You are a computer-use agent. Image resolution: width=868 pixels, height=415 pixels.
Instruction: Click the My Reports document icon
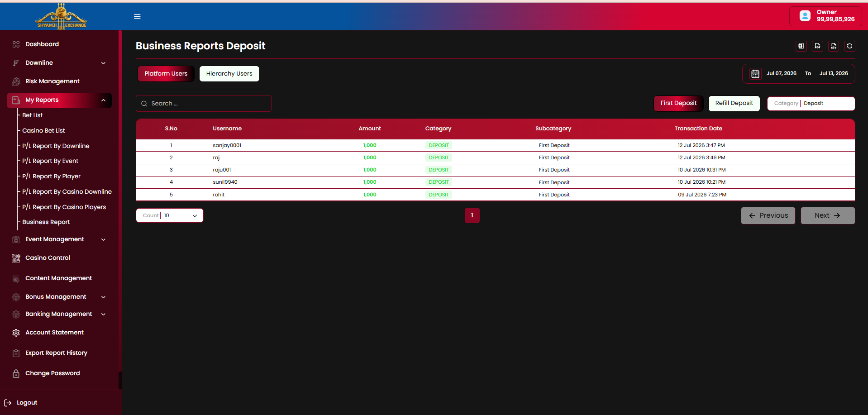16,100
